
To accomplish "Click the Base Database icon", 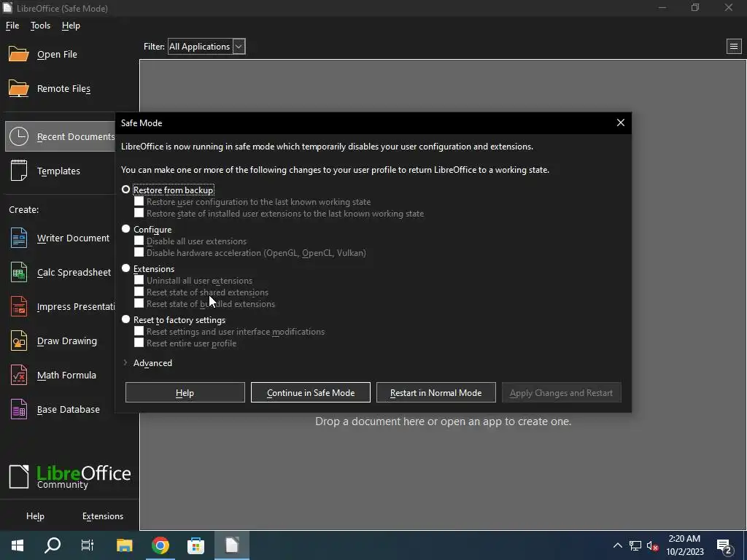I will pyautogui.click(x=18, y=410).
